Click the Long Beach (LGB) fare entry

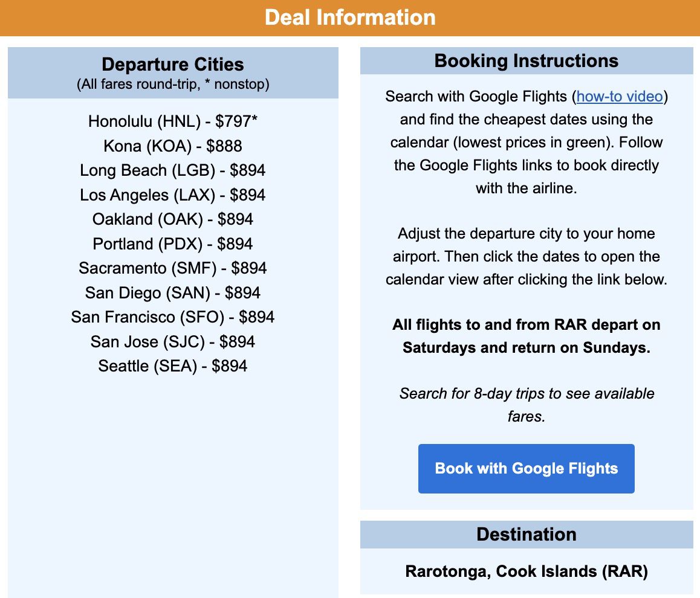click(x=172, y=170)
